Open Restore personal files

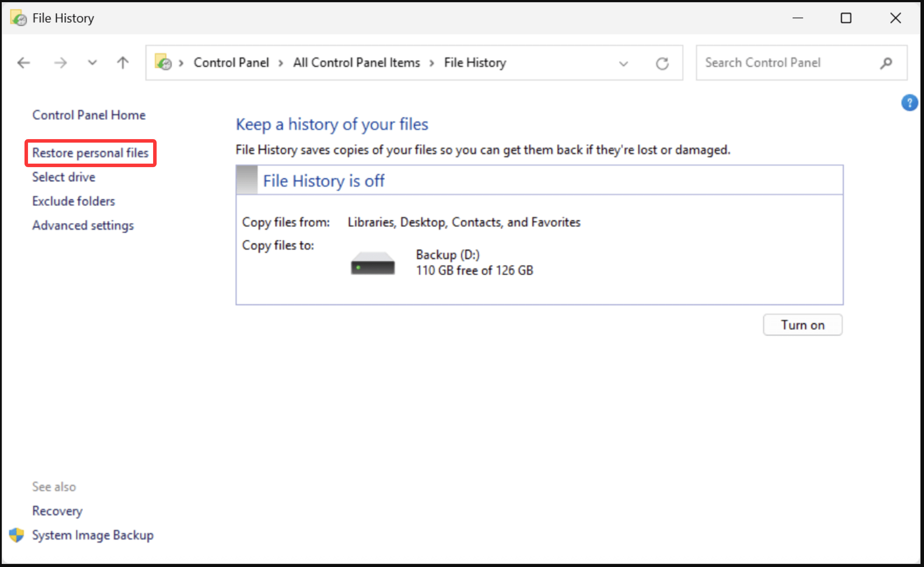pyautogui.click(x=90, y=153)
